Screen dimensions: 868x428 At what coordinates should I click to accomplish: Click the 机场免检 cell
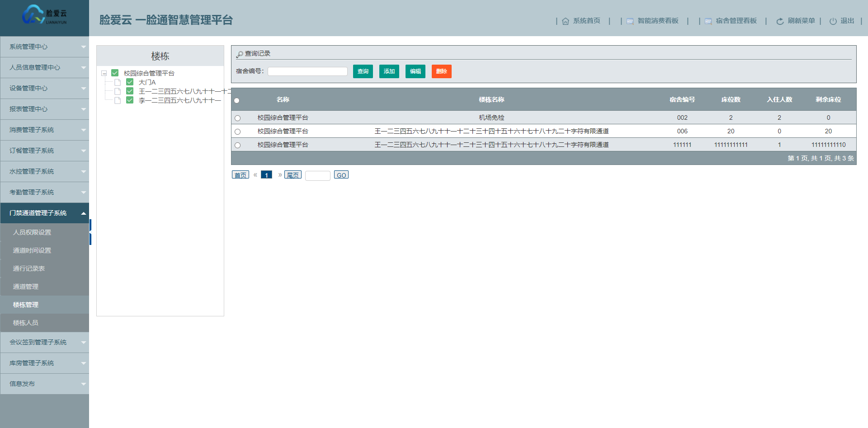(x=492, y=118)
